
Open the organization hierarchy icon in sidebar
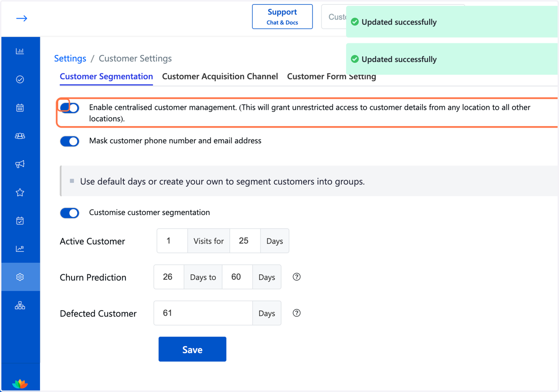click(20, 305)
